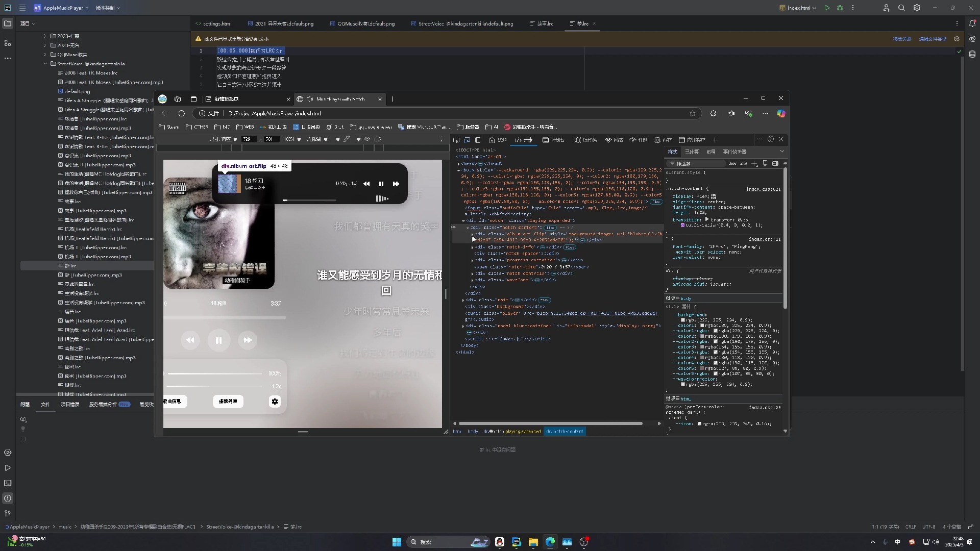Open IDE notifications bell icon
This screenshot has width=980, height=551.
[972, 23]
